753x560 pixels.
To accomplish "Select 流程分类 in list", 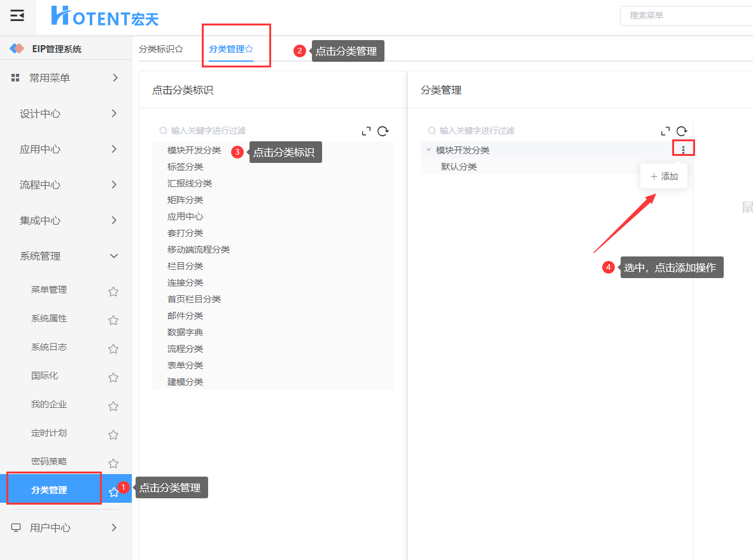I will pos(185,349).
